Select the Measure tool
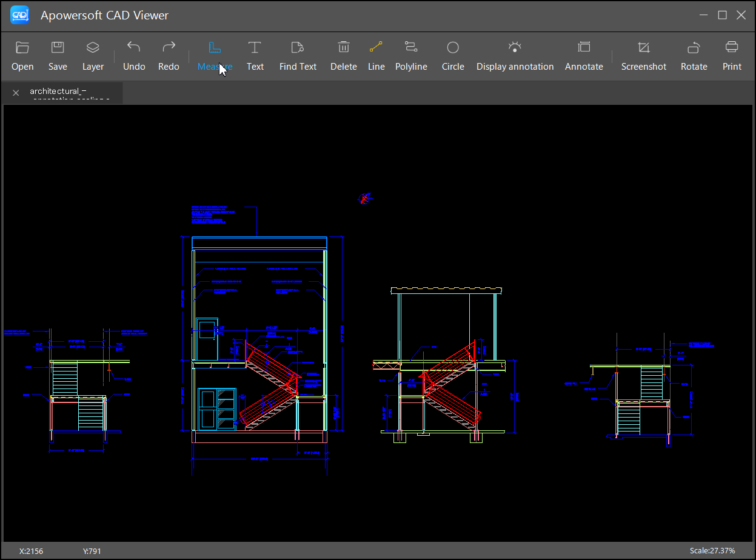Viewport: 756px width, 560px height. tap(215, 48)
